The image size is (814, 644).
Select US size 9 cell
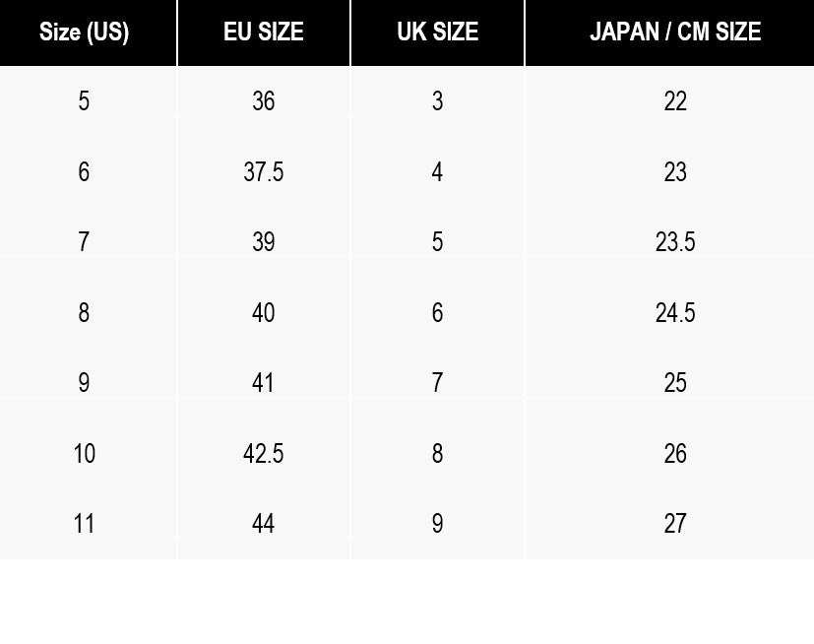point(84,383)
